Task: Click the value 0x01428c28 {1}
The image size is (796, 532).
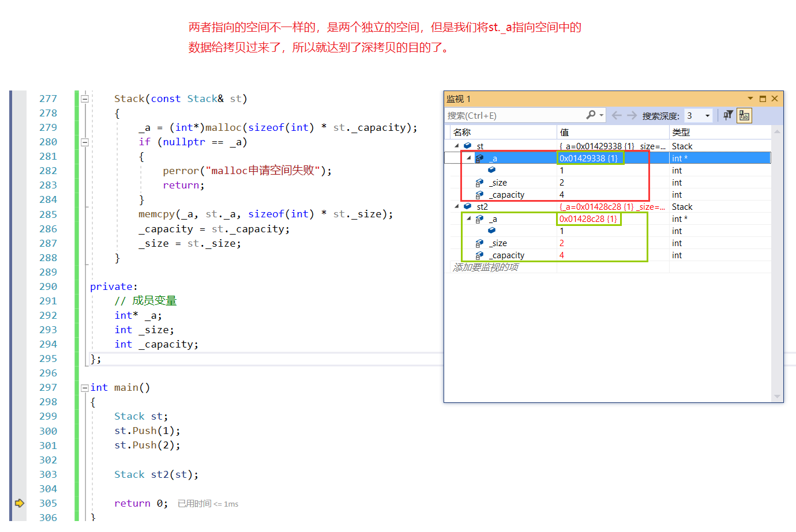Action: [588, 219]
